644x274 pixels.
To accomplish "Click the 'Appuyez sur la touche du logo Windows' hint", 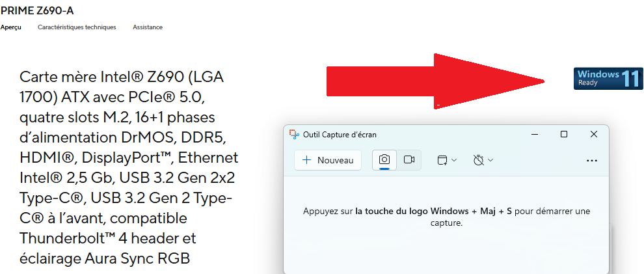I will click(x=446, y=217).
